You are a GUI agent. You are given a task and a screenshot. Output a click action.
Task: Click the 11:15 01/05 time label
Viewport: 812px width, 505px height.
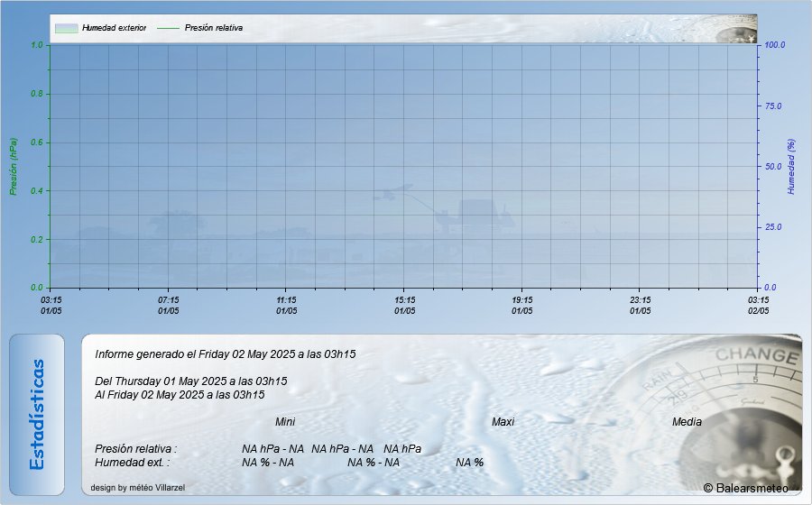click(286, 306)
